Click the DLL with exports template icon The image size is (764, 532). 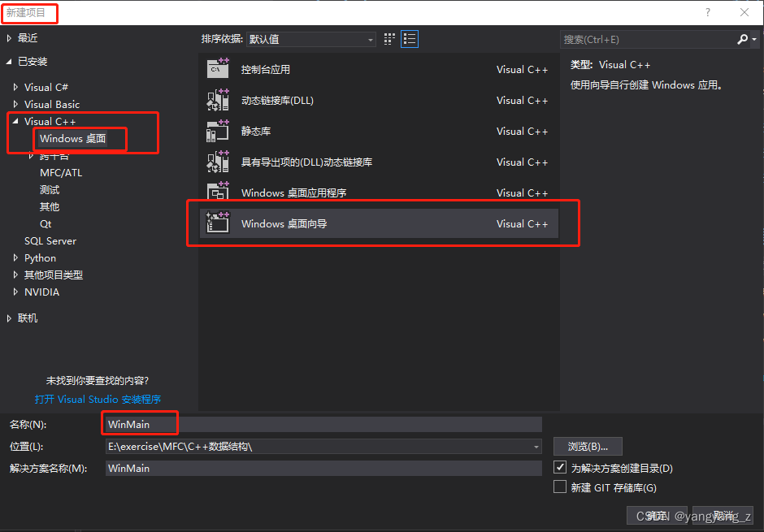pyautogui.click(x=218, y=162)
